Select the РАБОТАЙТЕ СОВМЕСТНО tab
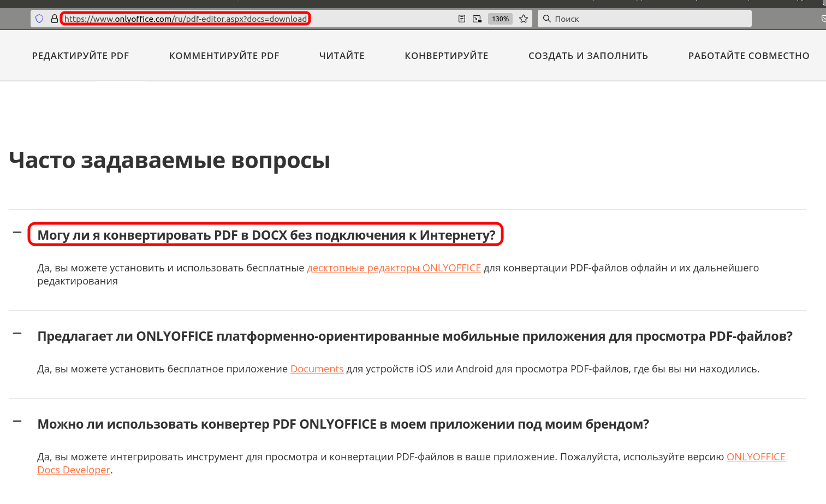This screenshot has height=504, width=826. coord(748,56)
